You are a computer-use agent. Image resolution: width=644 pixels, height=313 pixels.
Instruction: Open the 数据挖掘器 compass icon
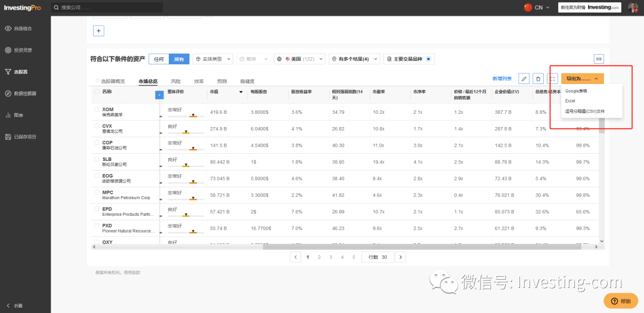pyautogui.click(x=8, y=93)
